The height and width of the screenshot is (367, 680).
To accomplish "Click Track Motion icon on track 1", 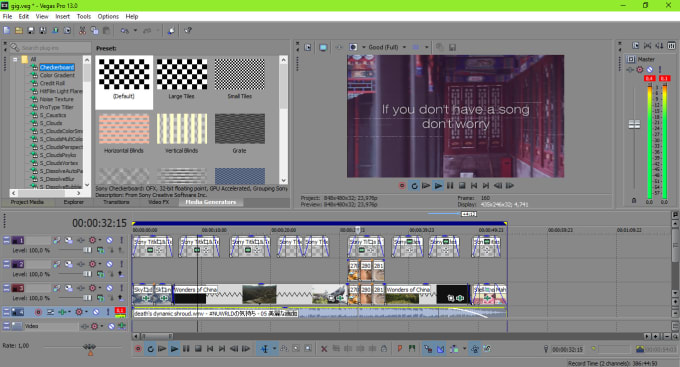I will 69,240.
